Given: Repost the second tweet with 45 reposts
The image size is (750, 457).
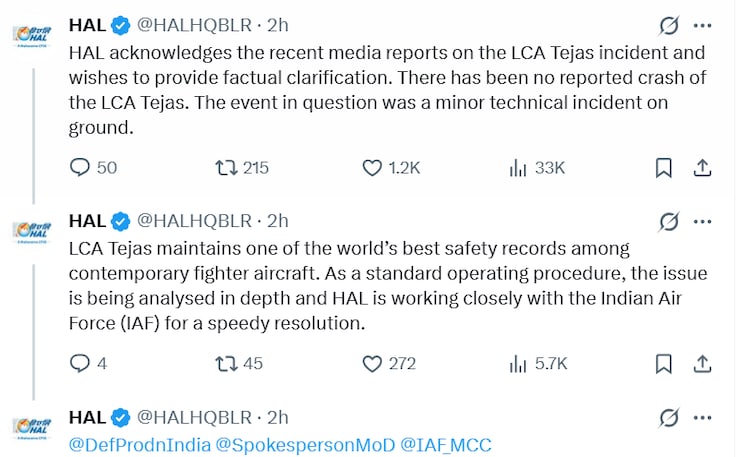Looking at the screenshot, I should point(226,363).
